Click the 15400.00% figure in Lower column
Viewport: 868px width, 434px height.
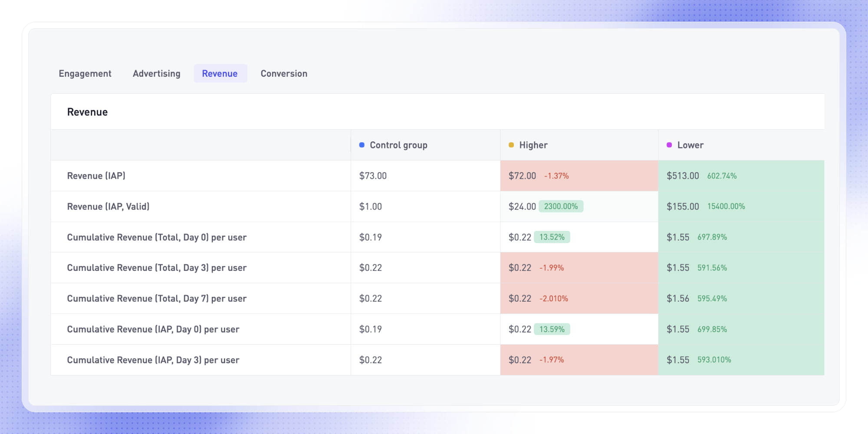click(726, 206)
